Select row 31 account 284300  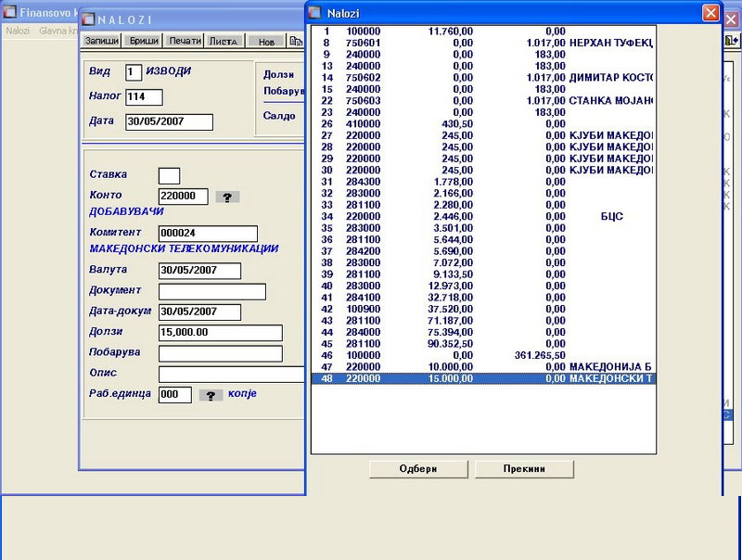483,182
